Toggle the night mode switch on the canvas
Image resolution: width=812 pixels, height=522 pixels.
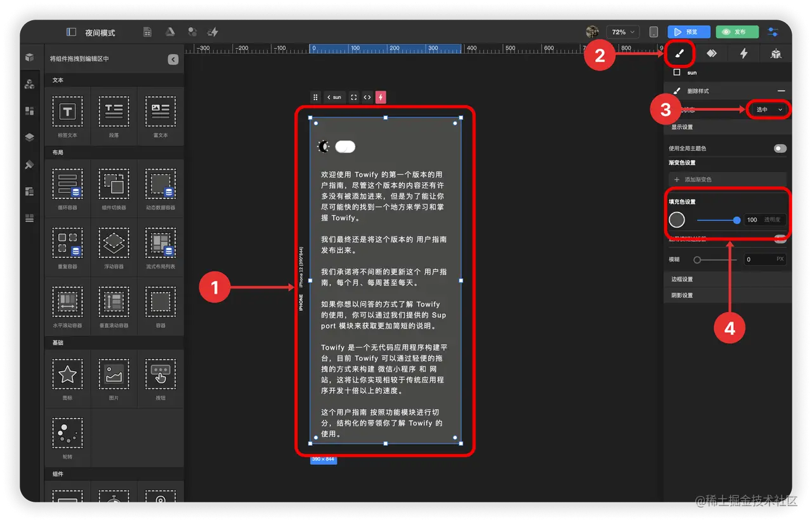(x=345, y=147)
